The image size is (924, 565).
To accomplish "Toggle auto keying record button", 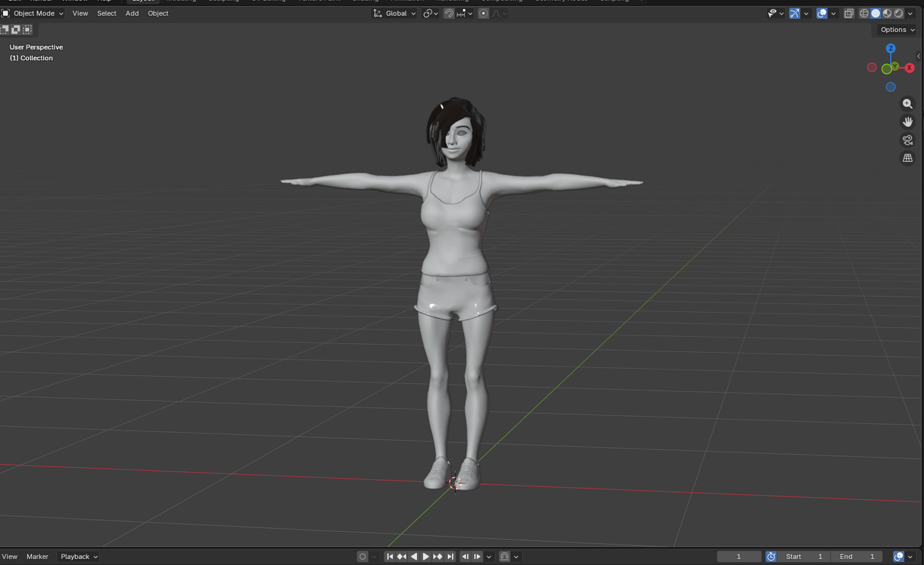I will tap(362, 556).
